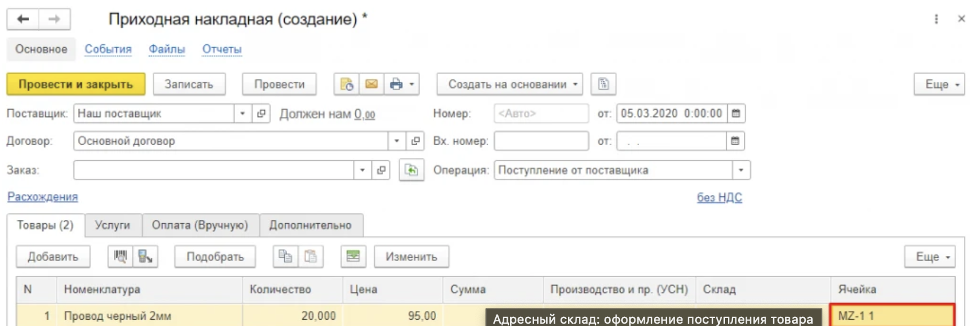Switch to the Услуги tab
Image resolution: width=980 pixels, height=326 pixels.
[112, 225]
